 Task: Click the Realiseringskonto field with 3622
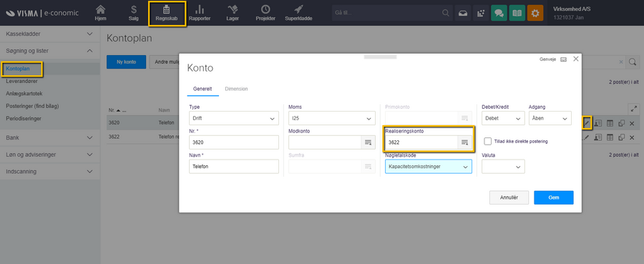[x=421, y=142]
